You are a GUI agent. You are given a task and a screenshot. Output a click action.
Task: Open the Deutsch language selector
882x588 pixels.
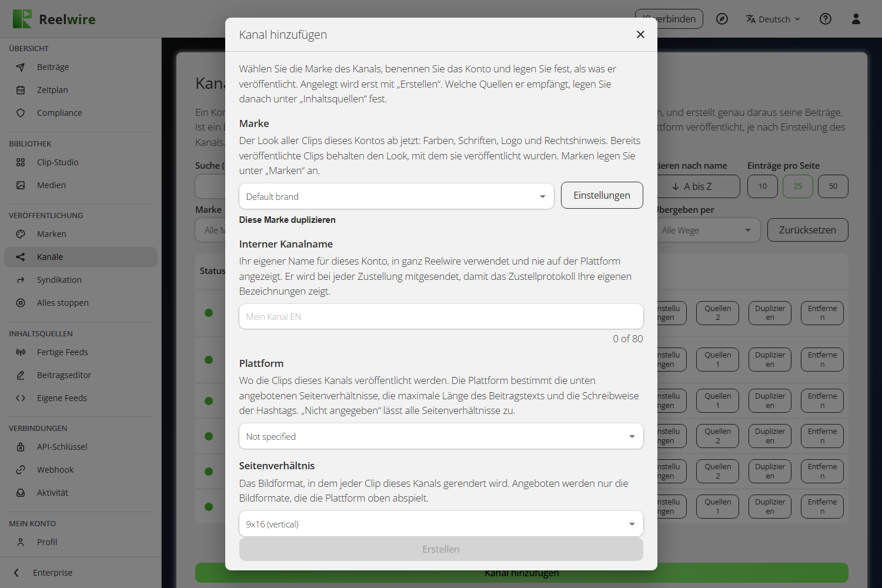tap(773, 19)
